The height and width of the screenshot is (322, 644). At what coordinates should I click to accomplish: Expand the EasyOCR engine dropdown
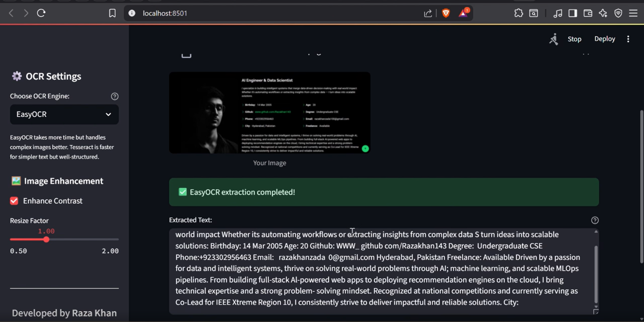click(64, 114)
